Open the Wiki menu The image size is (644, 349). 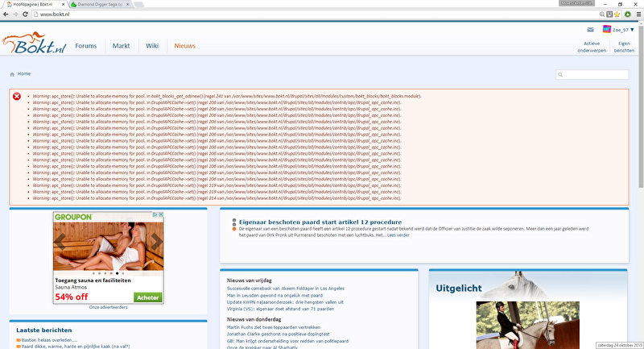click(x=152, y=46)
